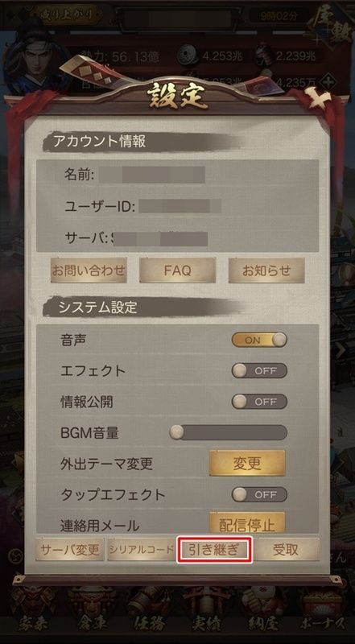
Task: Click the BGM音量 volume slider track
Action: [229, 432]
